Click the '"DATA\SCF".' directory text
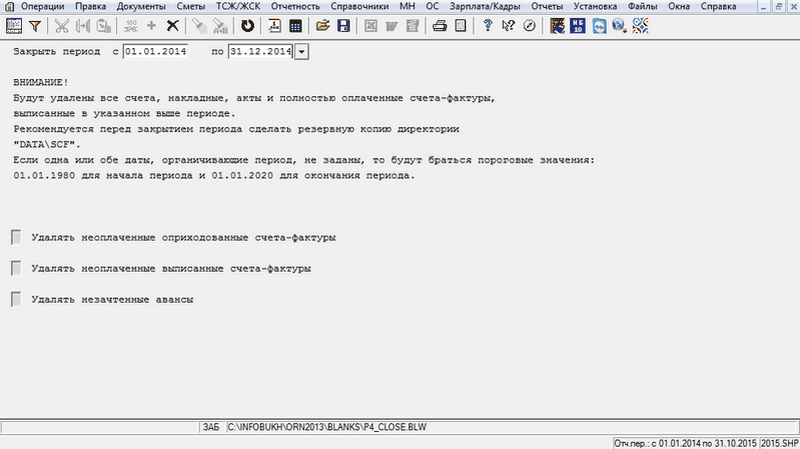This screenshot has width=800, height=449. point(47,144)
